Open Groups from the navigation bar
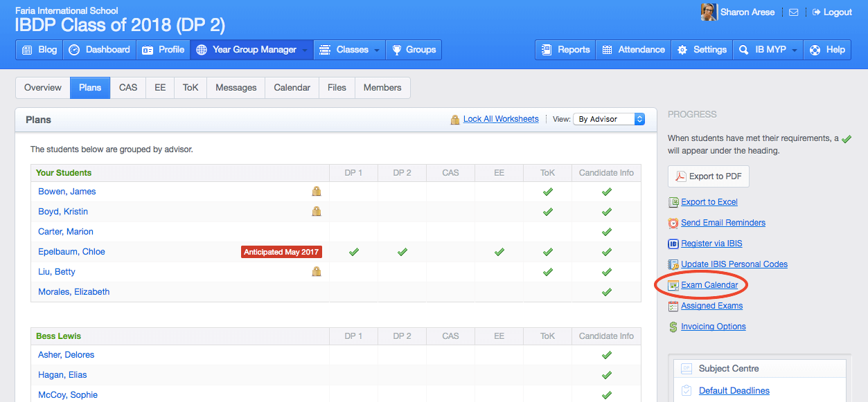868x402 pixels. pyautogui.click(x=414, y=50)
